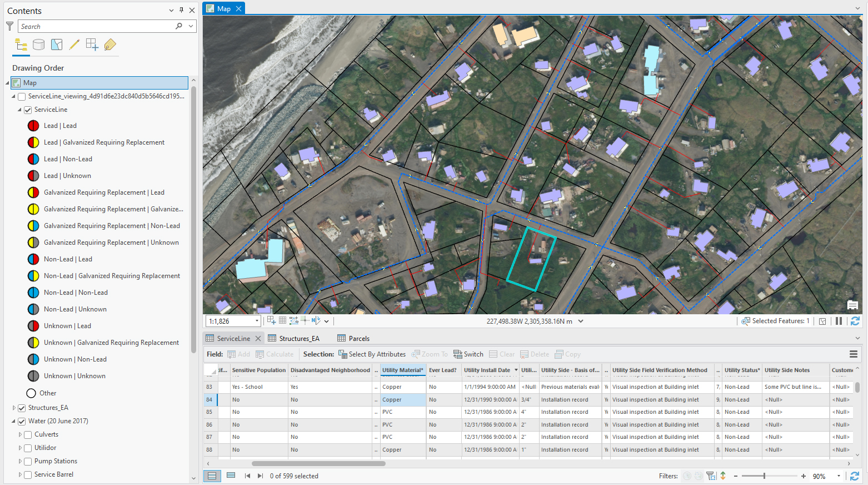
Task: Click Select By Attributes in the table toolbar
Action: (x=372, y=354)
